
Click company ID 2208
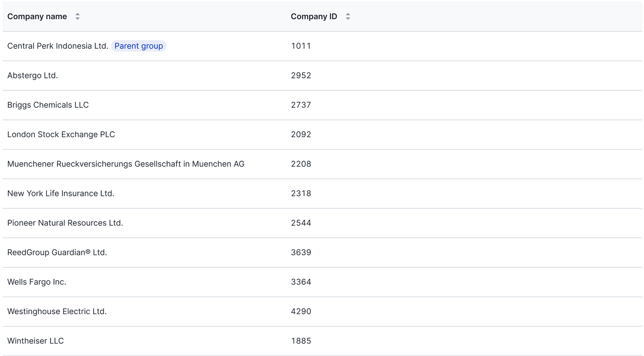click(x=301, y=164)
